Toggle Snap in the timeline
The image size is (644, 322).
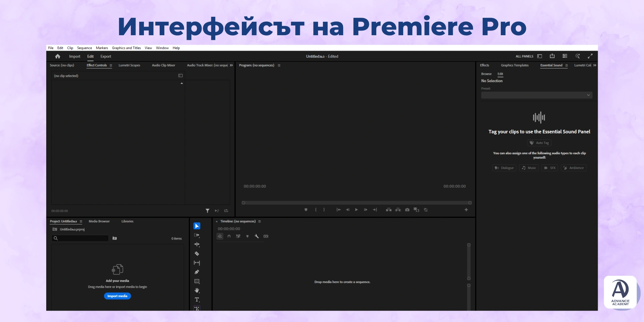tap(229, 236)
